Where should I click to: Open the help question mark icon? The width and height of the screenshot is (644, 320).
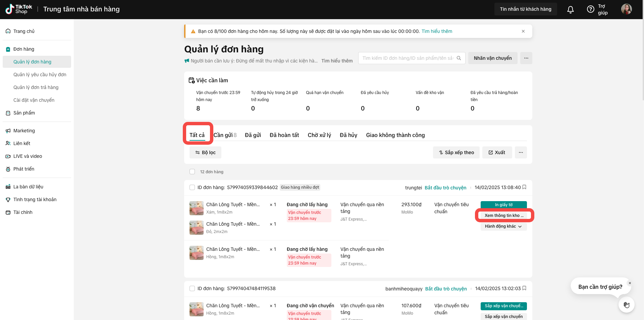tap(590, 9)
